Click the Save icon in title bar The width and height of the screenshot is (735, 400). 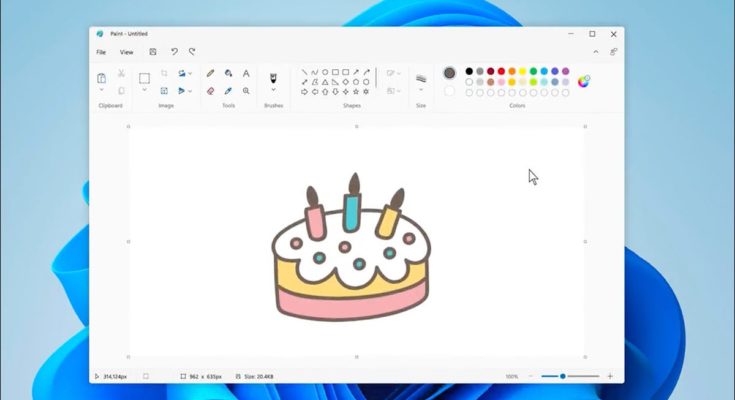click(153, 52)
